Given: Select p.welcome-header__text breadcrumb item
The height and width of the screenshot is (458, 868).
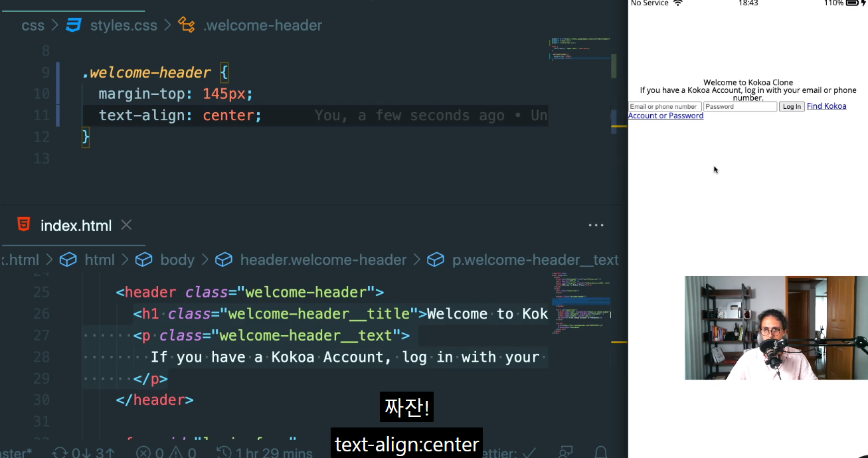Looking at the screenshot, I should (x=535, y=260).
